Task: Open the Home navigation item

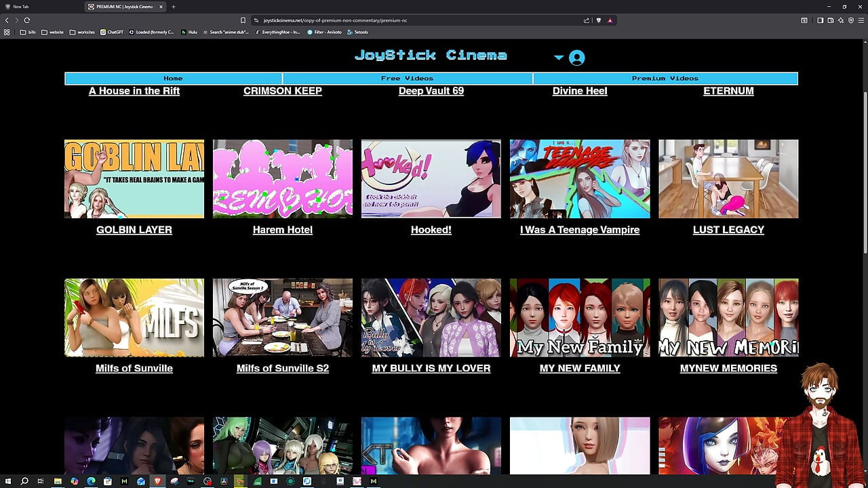Action: 173,79
